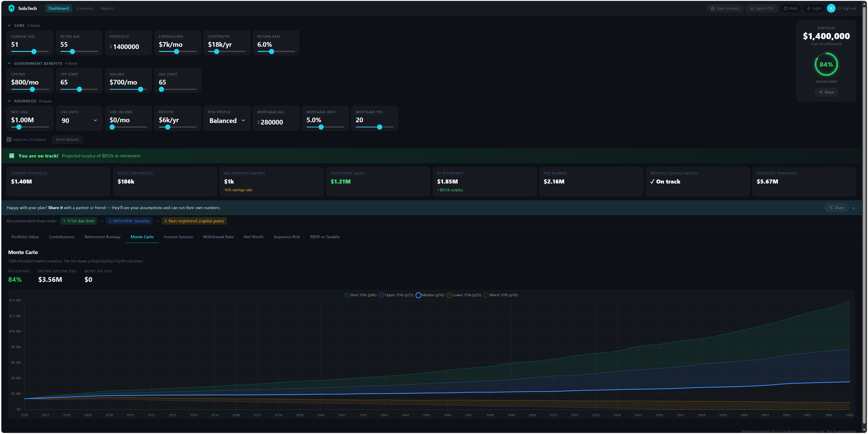Click the Reset defaults button

[67, 139]
